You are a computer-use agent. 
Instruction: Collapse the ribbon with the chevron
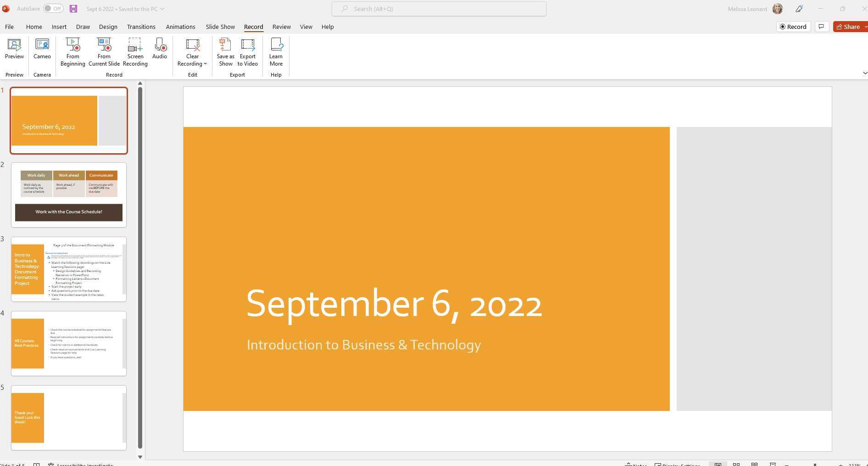[x=865, y=73]
